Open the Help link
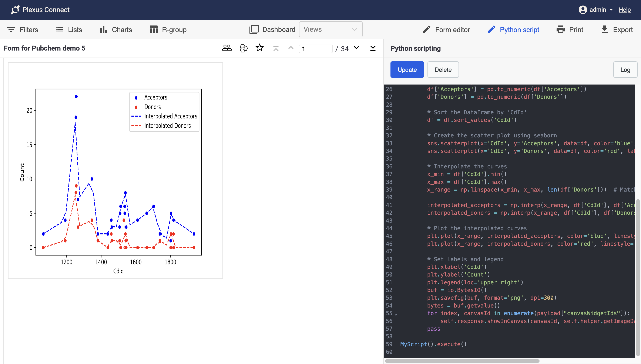641x364 pixels. pyautogui.click(x=624, y=10)
